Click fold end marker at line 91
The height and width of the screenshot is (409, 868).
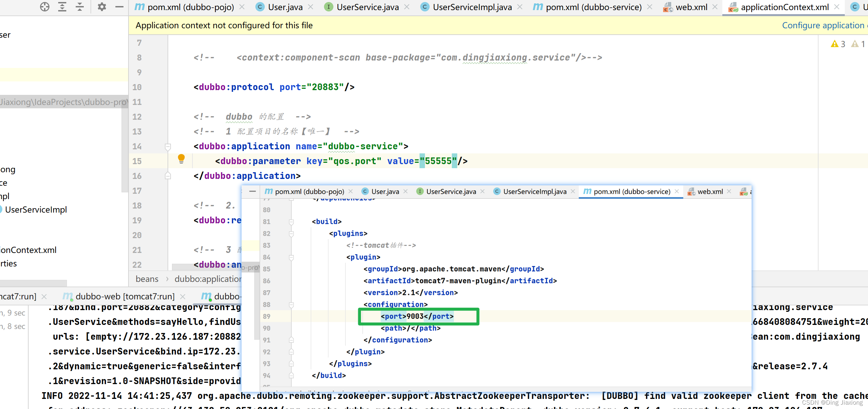291,340
